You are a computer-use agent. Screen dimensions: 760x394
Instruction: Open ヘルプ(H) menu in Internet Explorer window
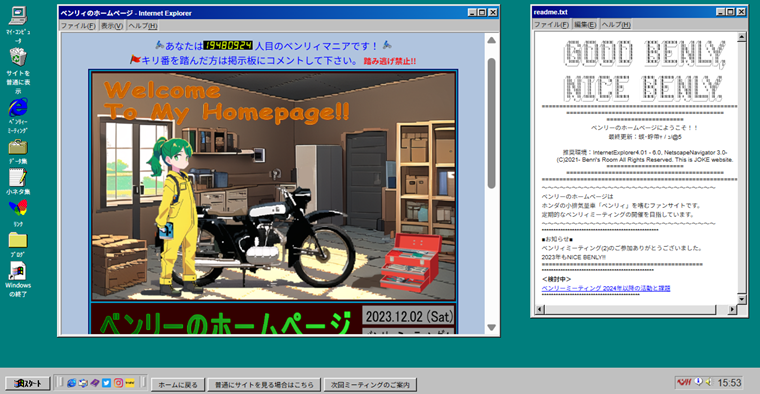pos(143,26)
